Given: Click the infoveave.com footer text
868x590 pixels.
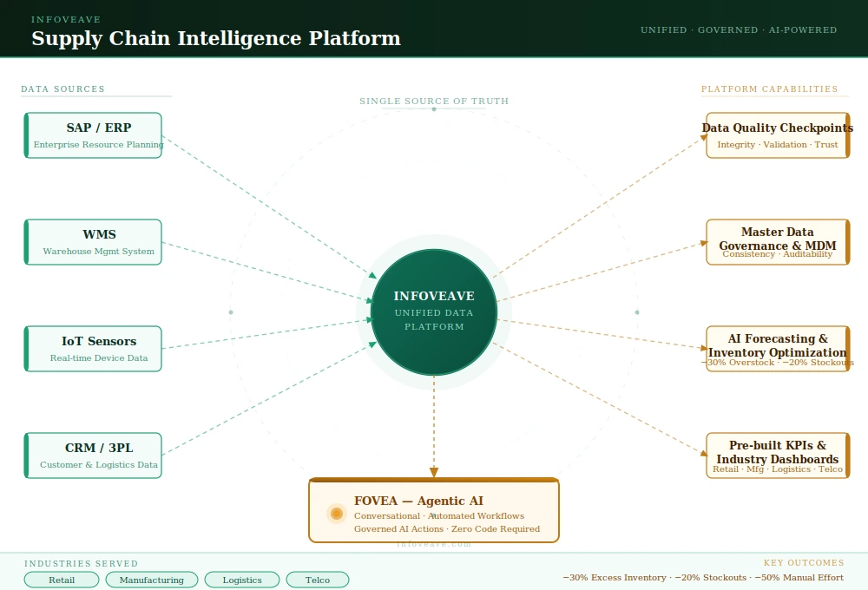Looking at the screenshot, I should [x=434, y=544].
